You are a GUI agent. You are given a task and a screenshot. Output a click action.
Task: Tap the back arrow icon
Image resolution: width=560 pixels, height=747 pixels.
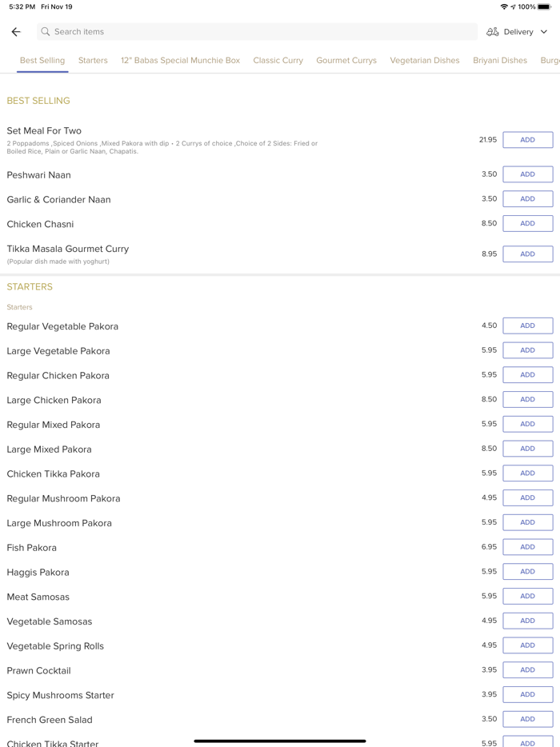16,32
